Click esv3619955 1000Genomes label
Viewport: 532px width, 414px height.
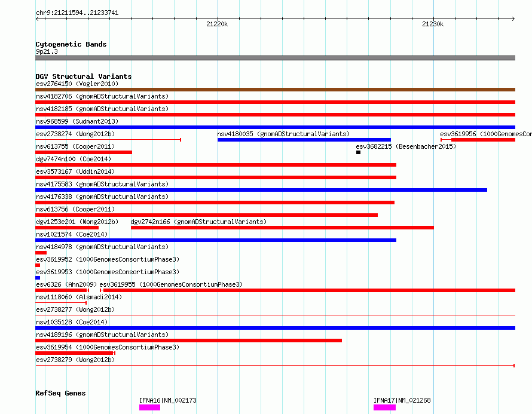pos(171,284)
